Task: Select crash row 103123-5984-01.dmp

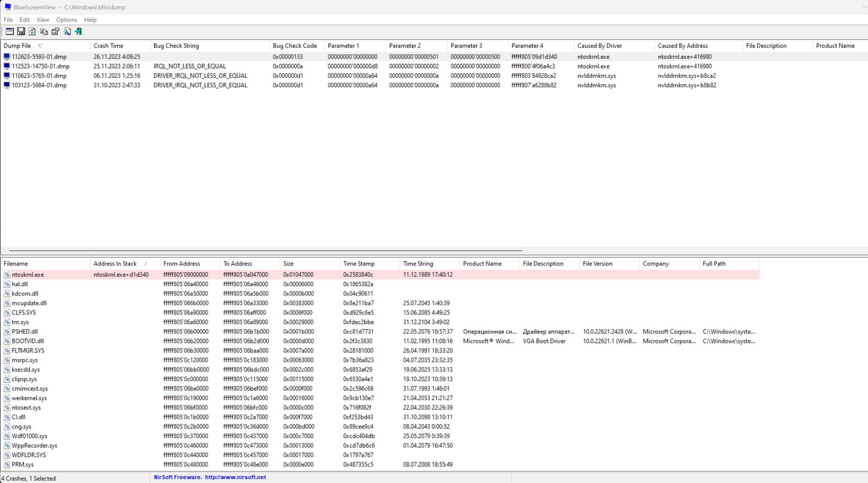Action: (434, 85)
